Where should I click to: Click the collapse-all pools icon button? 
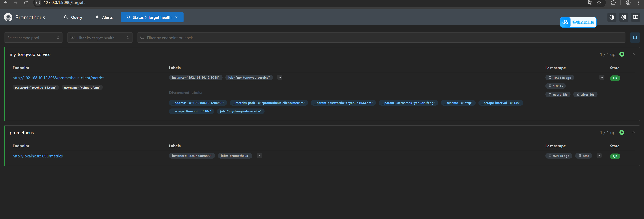635,38
